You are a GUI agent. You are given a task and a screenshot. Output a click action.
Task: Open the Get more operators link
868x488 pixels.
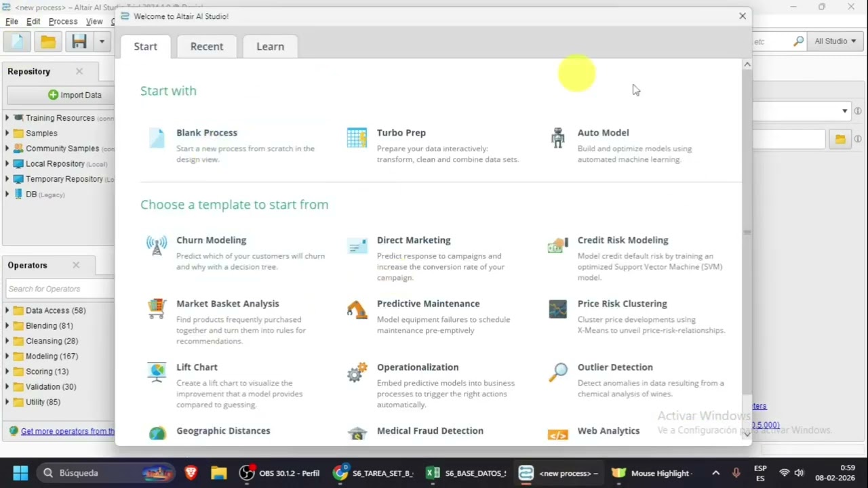click(x=68, y=431)
